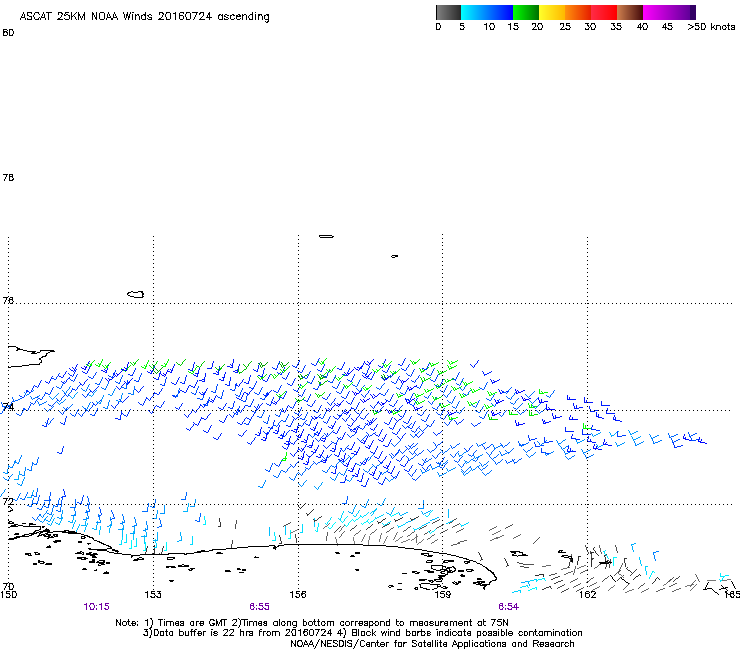Click the purple '8:54' pass time label
Image resolution: width=740 pixels, height=650 pixels.
point(508,607)
